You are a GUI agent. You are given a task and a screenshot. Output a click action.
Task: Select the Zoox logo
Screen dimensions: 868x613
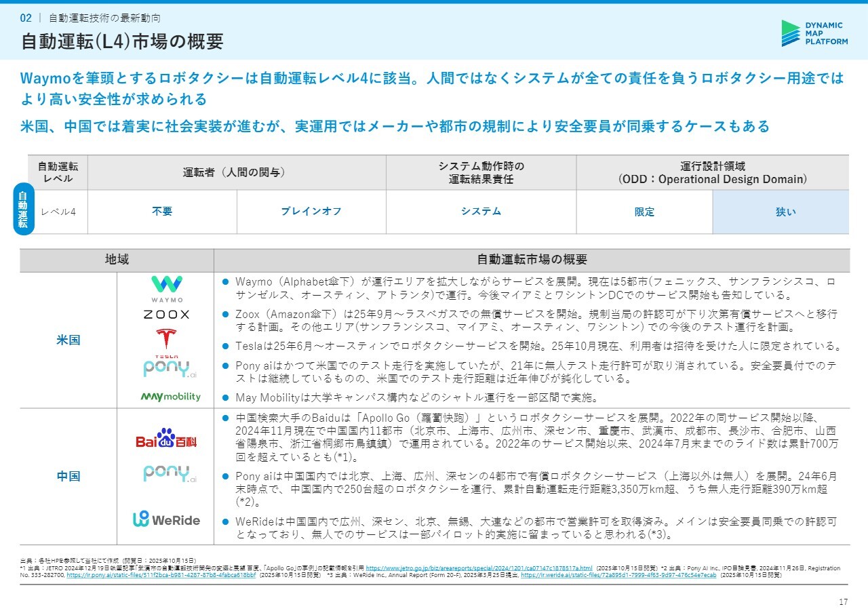166,315
